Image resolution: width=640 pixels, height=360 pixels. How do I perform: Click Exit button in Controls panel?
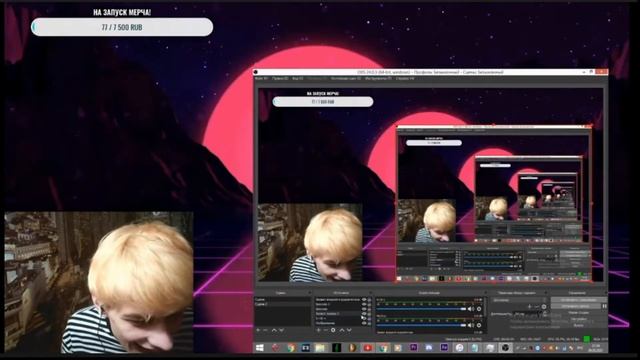tap(578, 325)
